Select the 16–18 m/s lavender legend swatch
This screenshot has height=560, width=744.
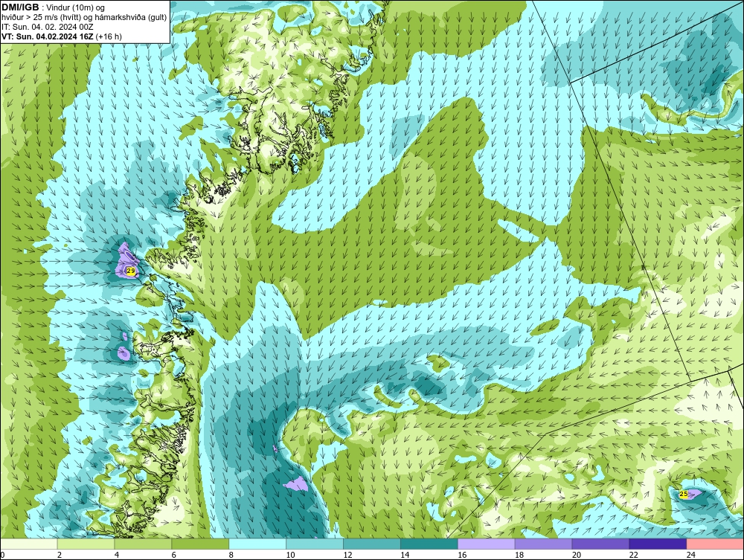coord(487,544)
